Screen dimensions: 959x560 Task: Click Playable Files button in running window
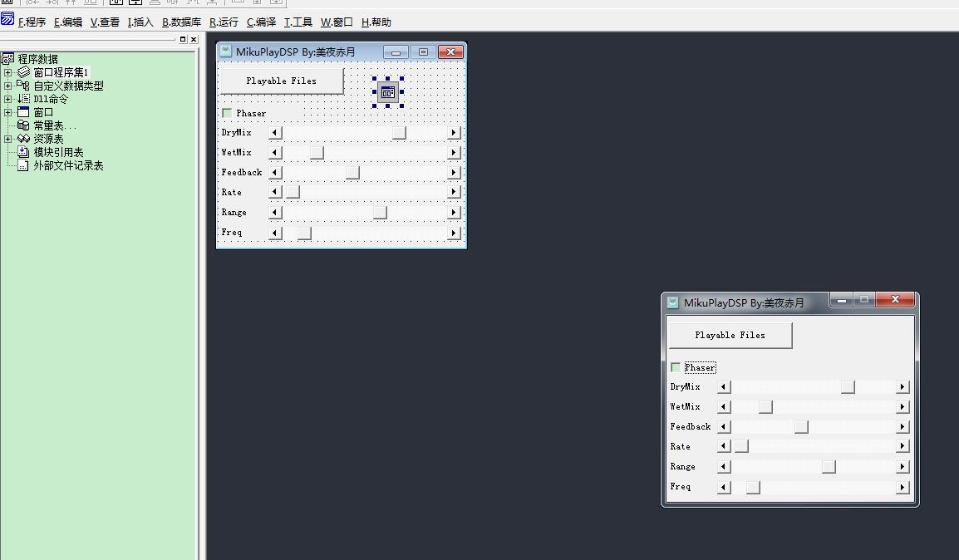click(x=730, y=335)
